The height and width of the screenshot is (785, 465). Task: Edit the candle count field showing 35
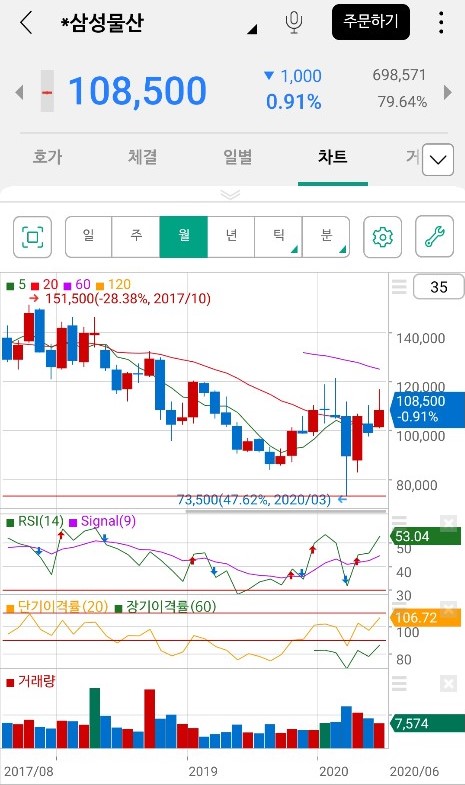(x=438, y=287)
